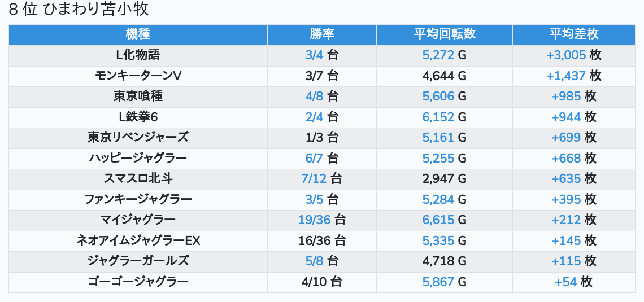
Task: Click the ジャグラーガールズ machine name
Action: (138, 261)
